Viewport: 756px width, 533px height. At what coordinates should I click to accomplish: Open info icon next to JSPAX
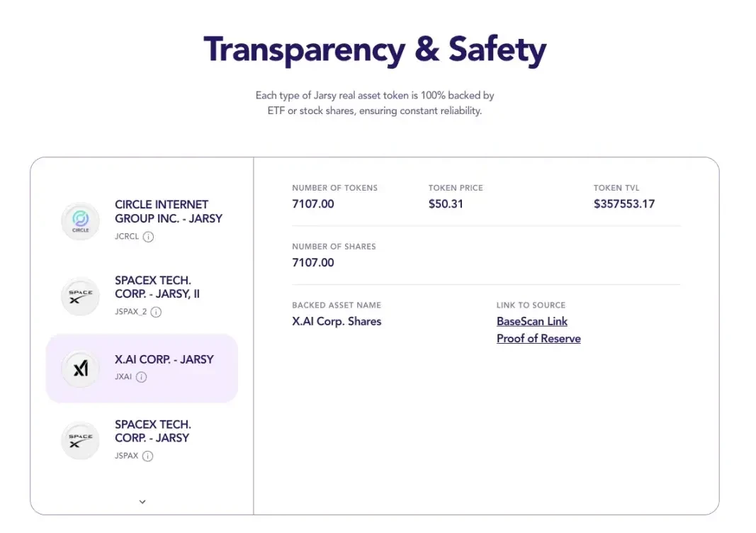tap(147, 456)
